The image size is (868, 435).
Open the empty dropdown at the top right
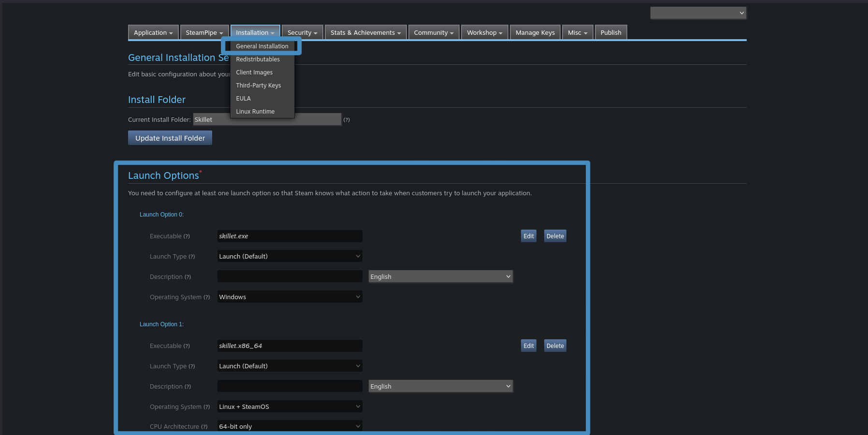pyautogui.click(x=698, y=13)
